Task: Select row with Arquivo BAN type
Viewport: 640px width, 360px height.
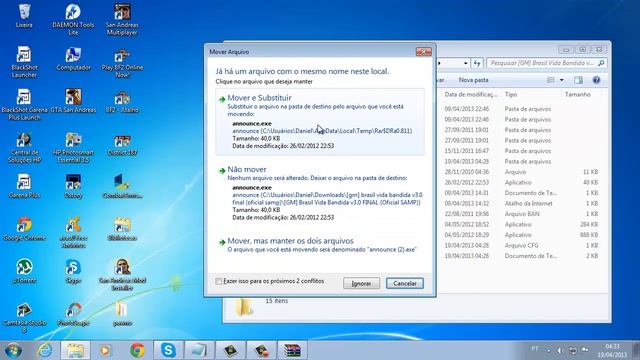Action: click(521, 214)
